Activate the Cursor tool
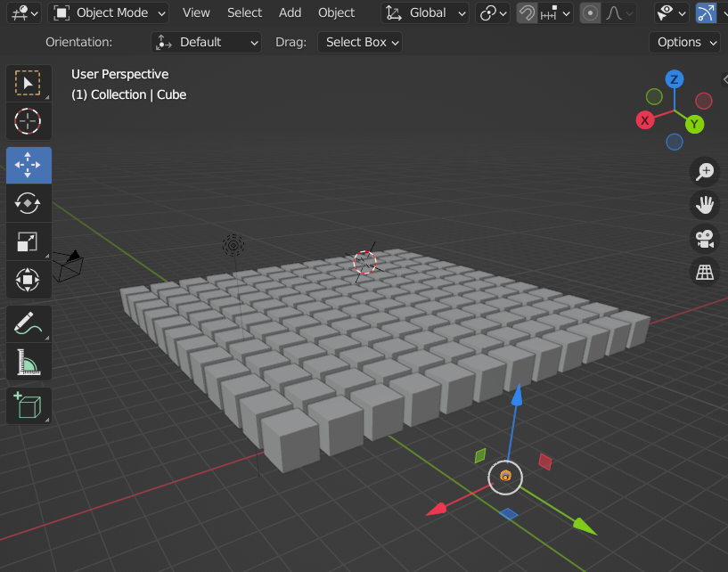 [29, 120]
